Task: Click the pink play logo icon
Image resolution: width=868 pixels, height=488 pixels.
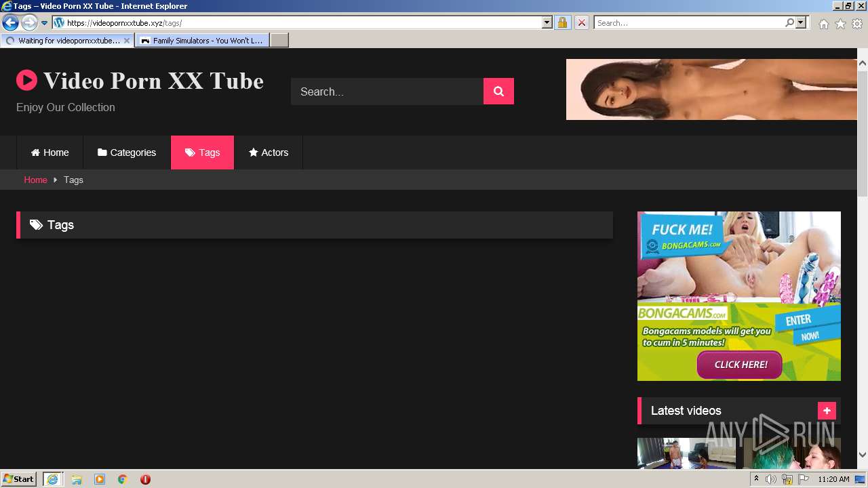Action: coord(26,81)
